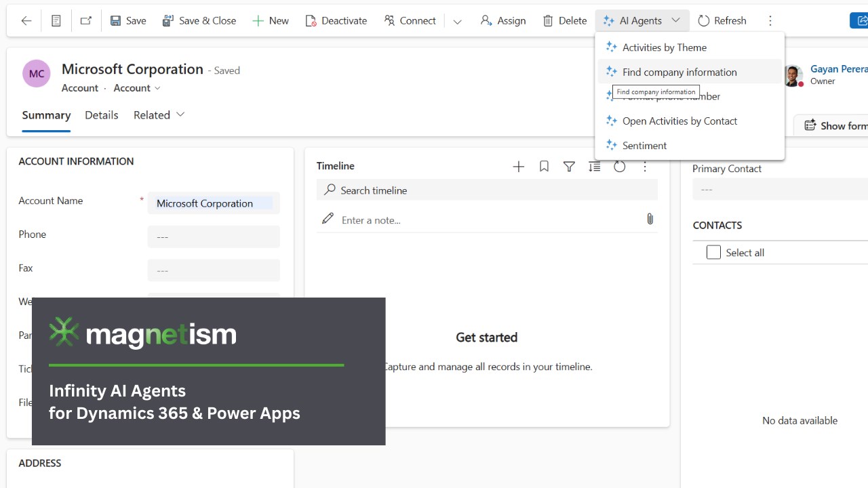Open the Account form selector dropdown
Viewport: 868px width, 488px height.
pos(138,88)
